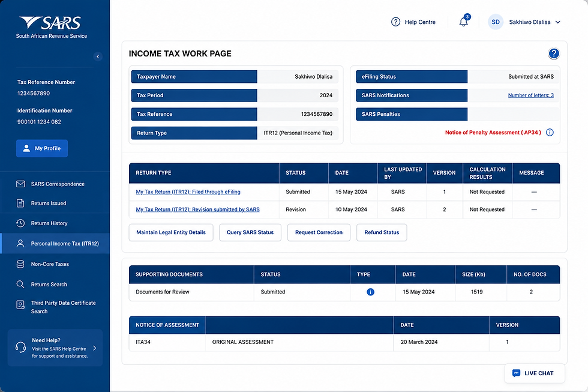Open Returns Issued menu item
Screen dimensions: 588x392
pyautogui.click(x=55, y=204)
